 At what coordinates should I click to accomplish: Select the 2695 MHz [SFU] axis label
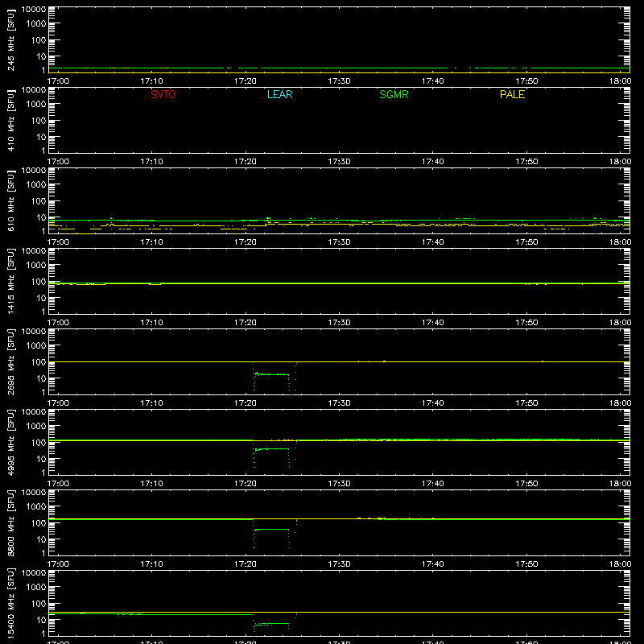10,361
